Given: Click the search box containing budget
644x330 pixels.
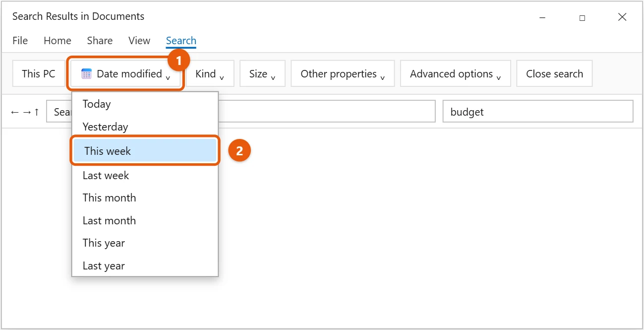Looking at the screenshot, I should [x=538, y=111].
